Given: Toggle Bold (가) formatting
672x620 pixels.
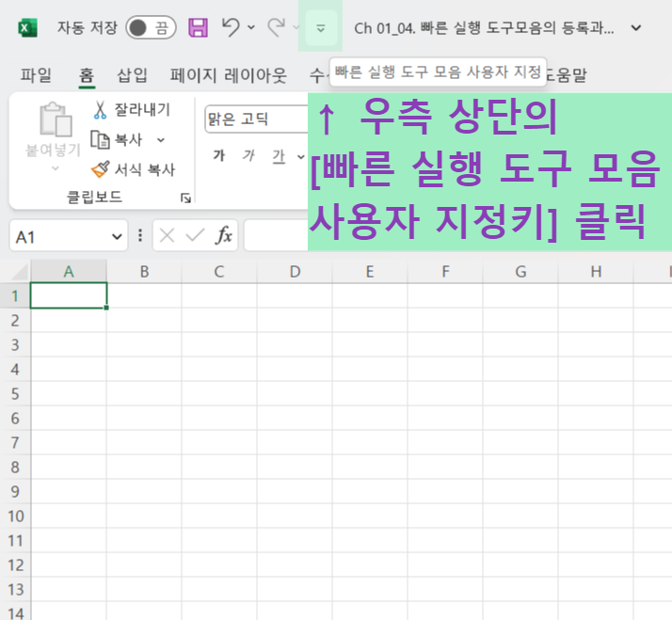Looking at the screenshot, I should [219, 155].
